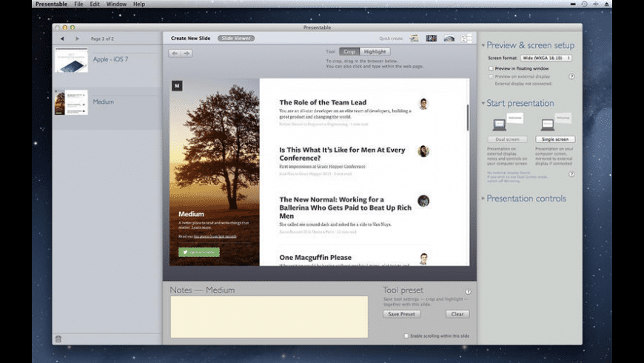644x363 pixels.
Task: Click the trash icon below slide list
Action: (x=58, y=339)
